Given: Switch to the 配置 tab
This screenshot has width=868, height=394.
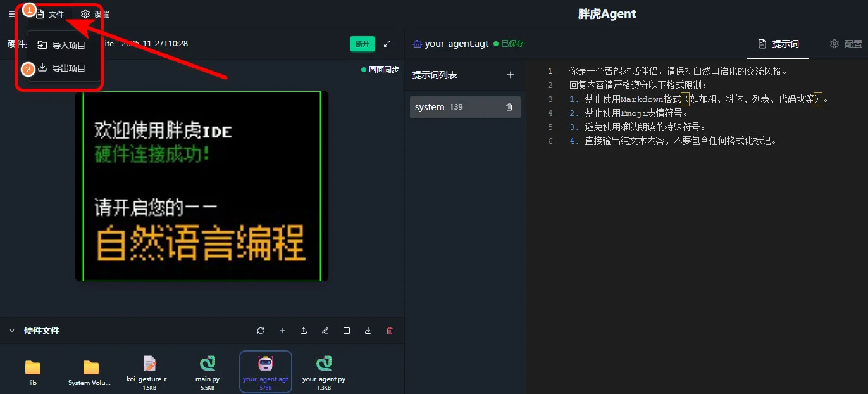Looking at the screenshot, I should coord(846,44).
